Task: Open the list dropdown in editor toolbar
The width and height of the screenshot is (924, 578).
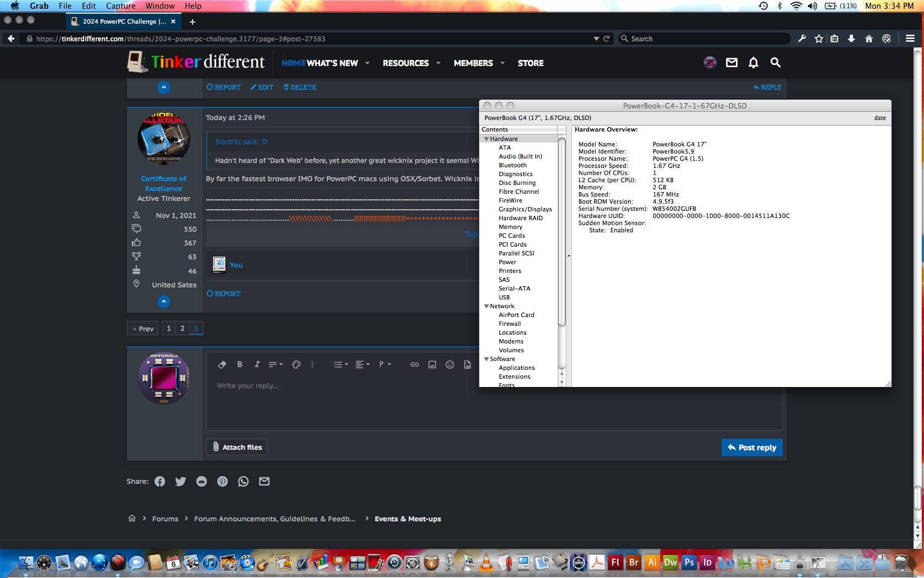Action: click(x=341, y=364)
